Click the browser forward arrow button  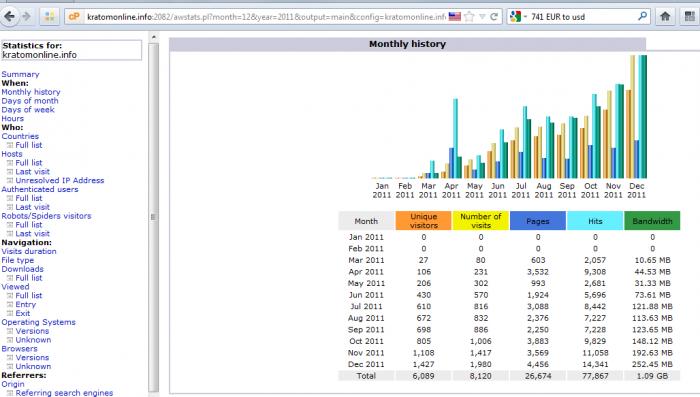click(x=26, y=17)
